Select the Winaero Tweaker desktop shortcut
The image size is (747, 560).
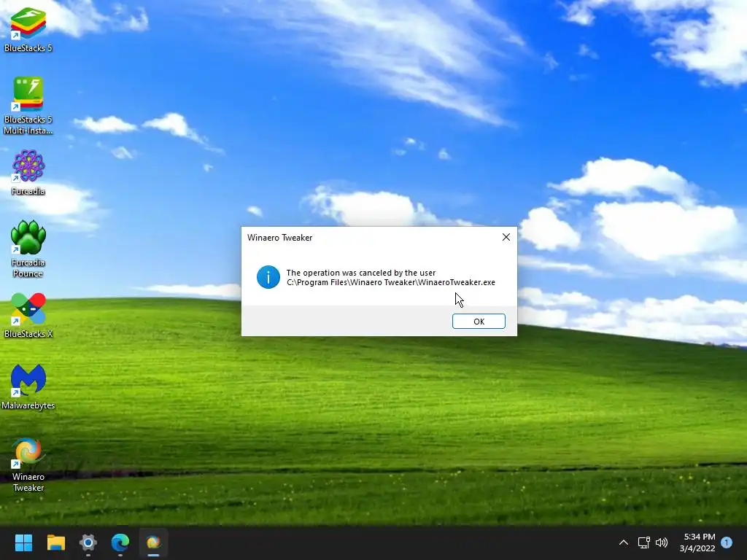click(x=28, y=464)
